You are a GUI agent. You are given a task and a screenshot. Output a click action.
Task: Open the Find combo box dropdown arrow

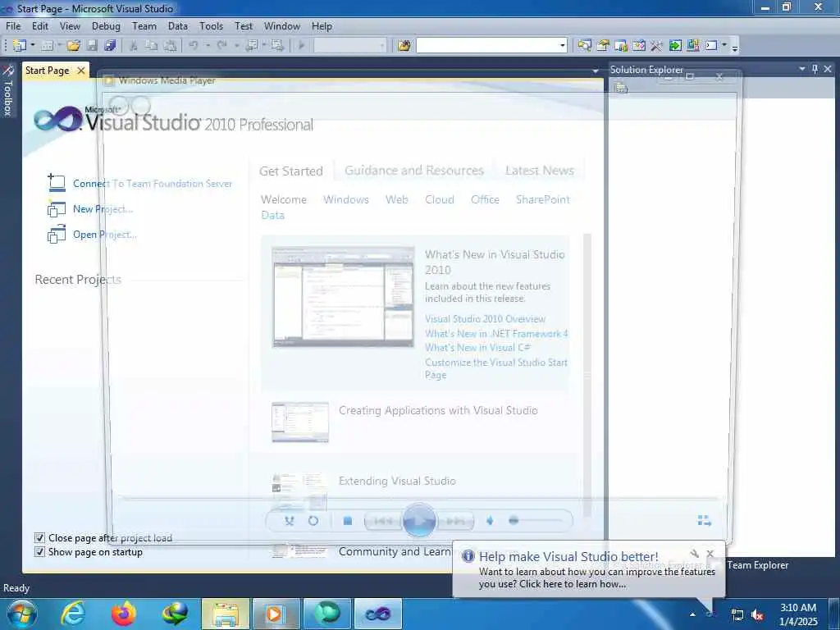tap(563, 46)
